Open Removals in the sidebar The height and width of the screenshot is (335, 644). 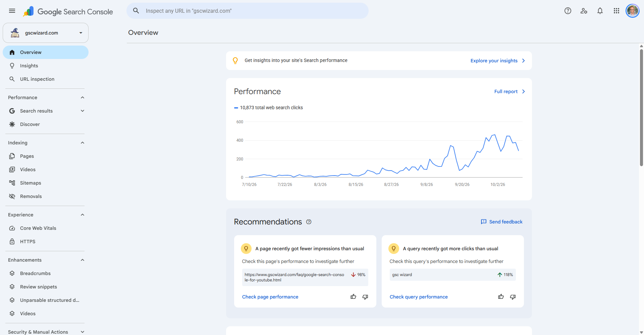click(46, 196)
